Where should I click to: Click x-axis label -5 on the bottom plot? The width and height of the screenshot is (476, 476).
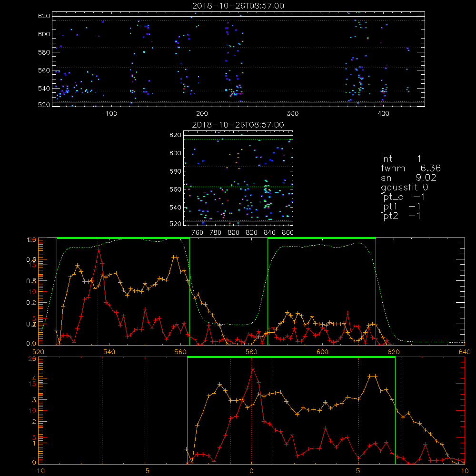145,471
